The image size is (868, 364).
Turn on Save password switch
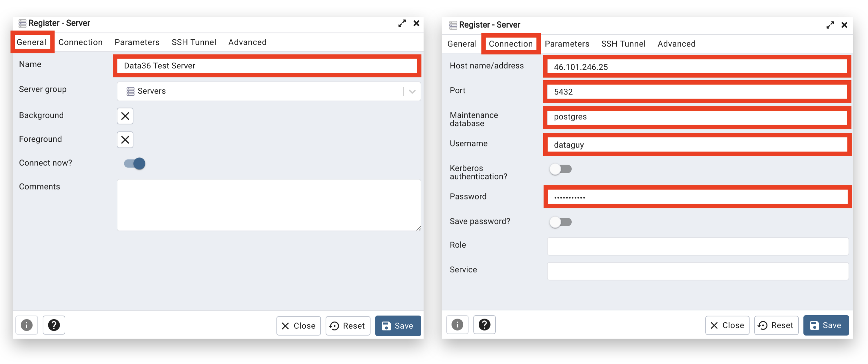pyautogui.click(x=560, y=222)
